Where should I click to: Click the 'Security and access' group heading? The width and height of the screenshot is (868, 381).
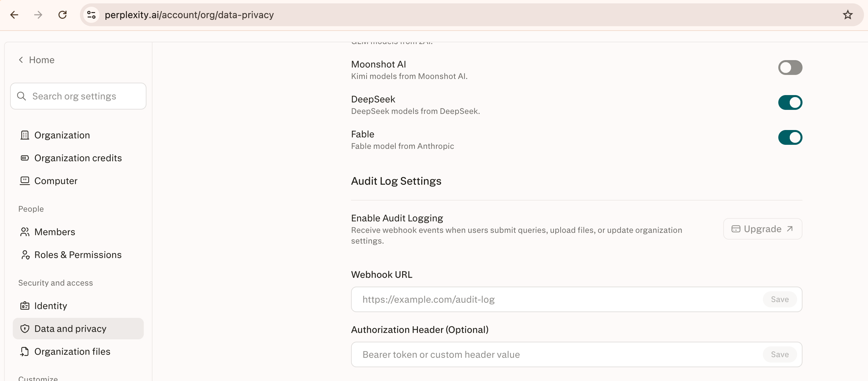(x=55, y=283)
